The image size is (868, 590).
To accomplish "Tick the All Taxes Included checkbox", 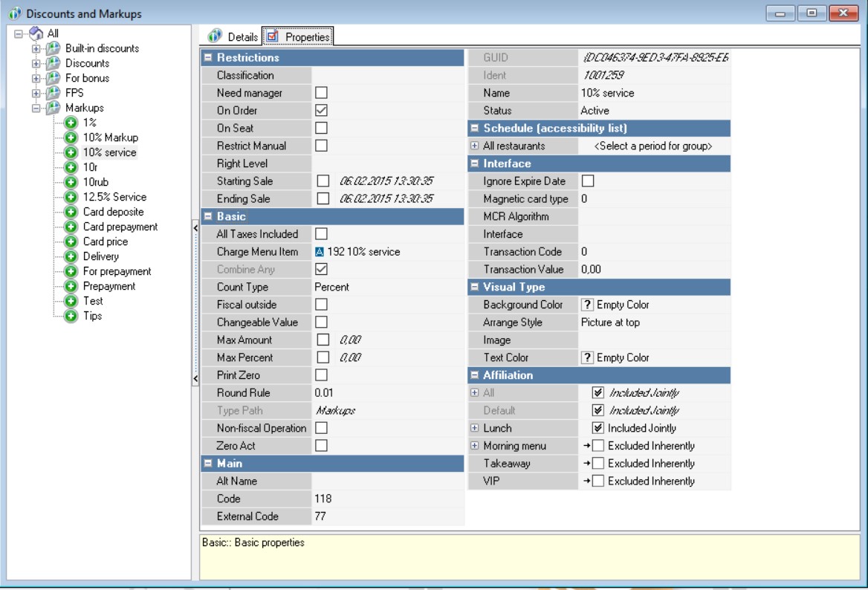I will [x=321, y=234].
